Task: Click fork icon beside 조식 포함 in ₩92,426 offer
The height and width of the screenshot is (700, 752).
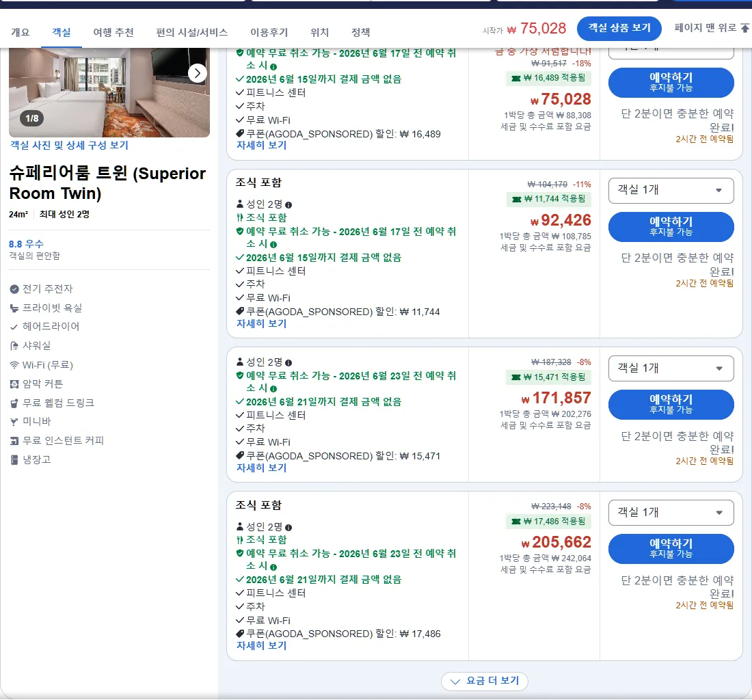Action: (x=240, y=217)
